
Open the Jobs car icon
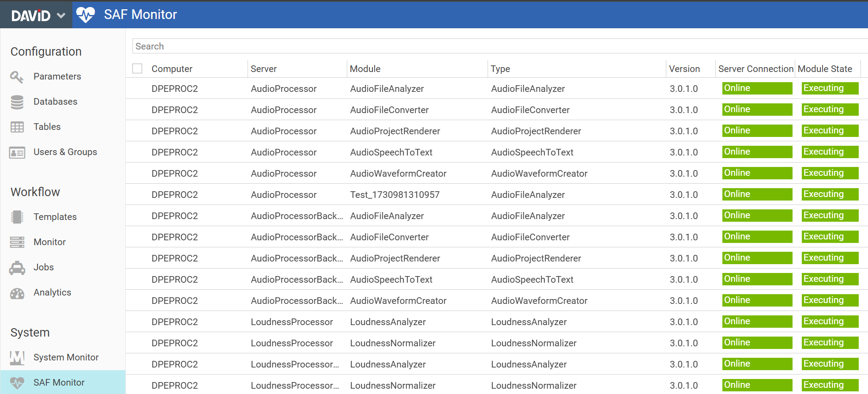coord(17,268)
